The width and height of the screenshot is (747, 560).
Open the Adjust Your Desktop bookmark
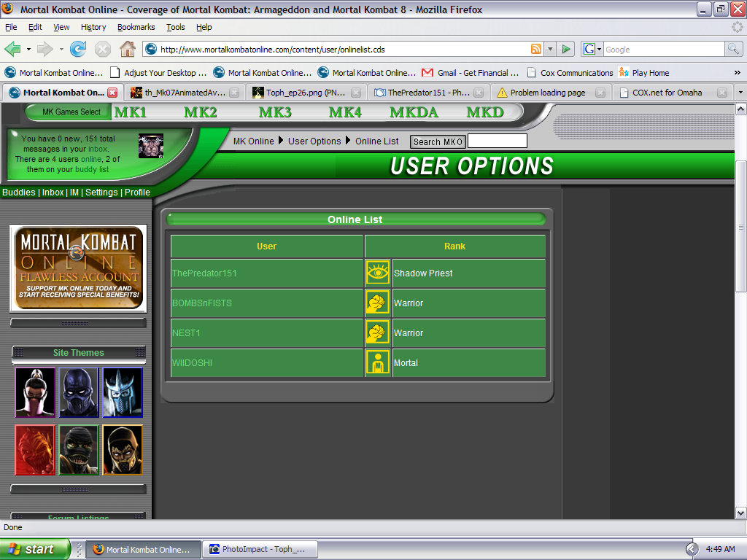click(158, 73)
